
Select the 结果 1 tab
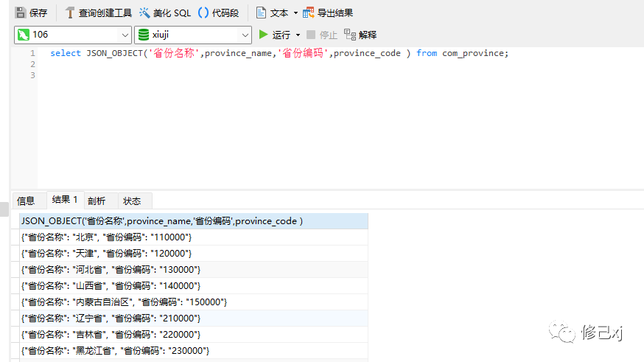(x=65, y=200)
